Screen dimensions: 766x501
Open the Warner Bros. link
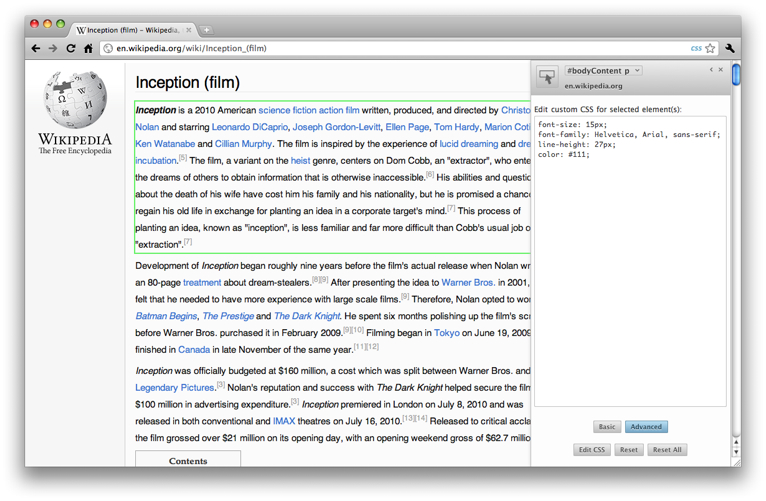coord(468,283)
